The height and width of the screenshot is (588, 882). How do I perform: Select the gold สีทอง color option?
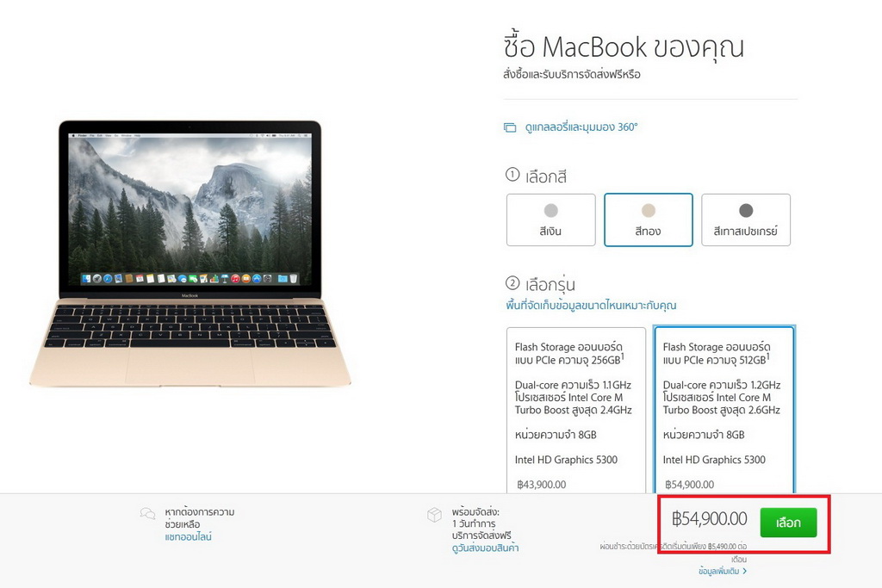click(x=648, y=220)
